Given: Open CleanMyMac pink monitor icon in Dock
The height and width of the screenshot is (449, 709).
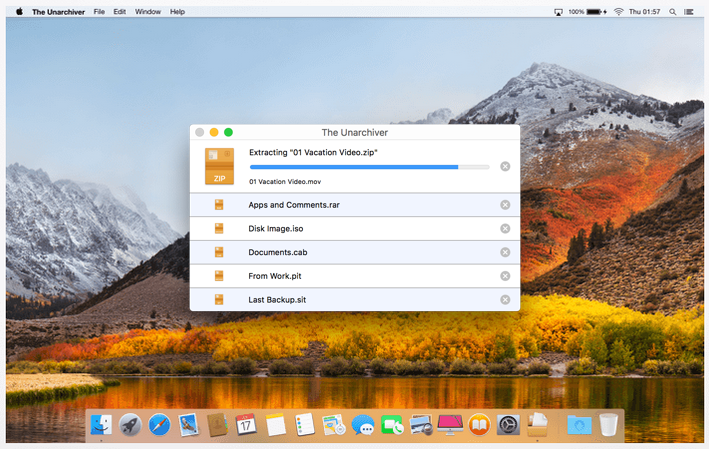Looking at the screenshot, I should 450,425.
